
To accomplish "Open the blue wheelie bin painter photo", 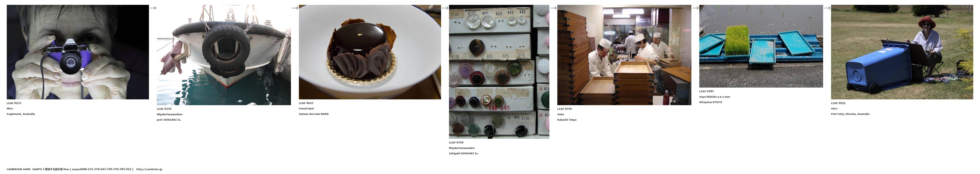I will [902, 52].
